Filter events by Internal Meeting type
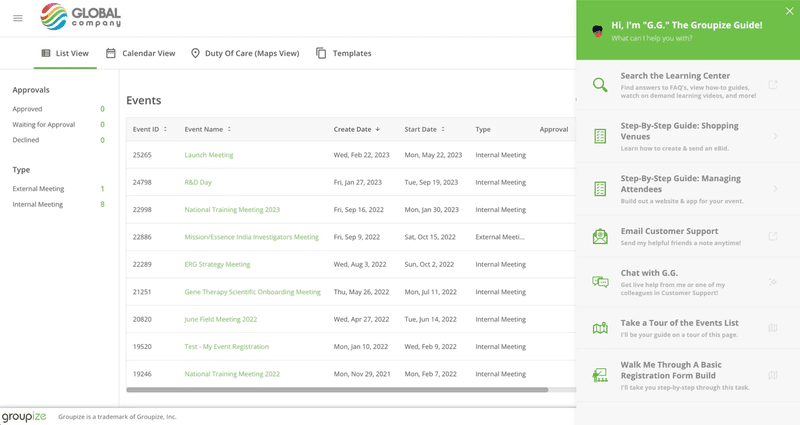This screenshot has width=800, height=425. click(37, 204)
